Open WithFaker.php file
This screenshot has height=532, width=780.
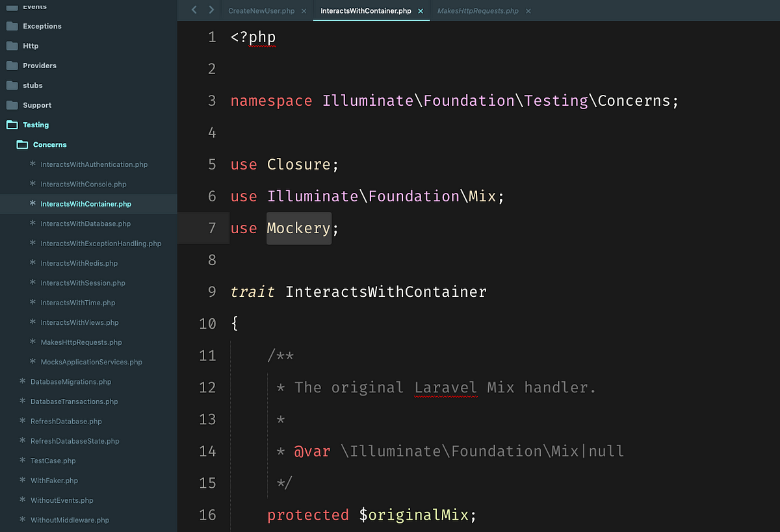(x=54, y=481)
